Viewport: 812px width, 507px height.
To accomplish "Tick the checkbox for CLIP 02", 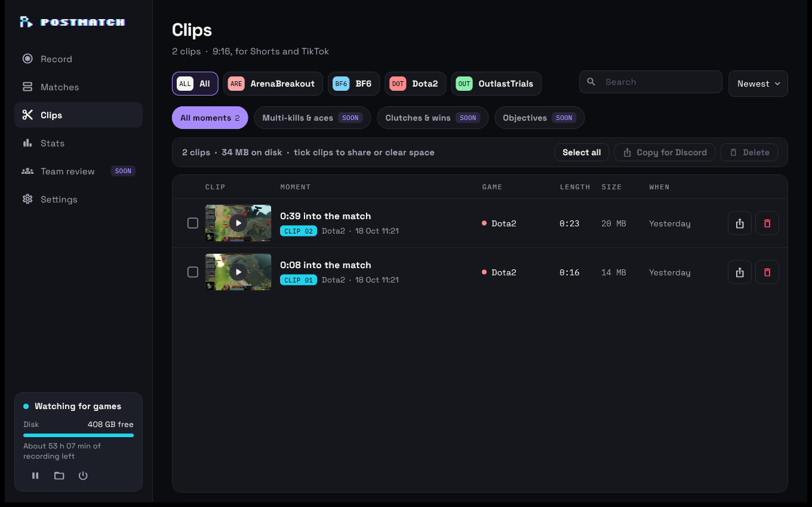I will coord(193,223).
